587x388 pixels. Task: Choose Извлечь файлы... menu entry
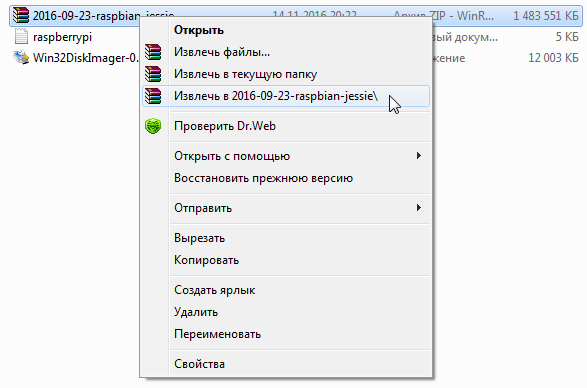[286, 52]
